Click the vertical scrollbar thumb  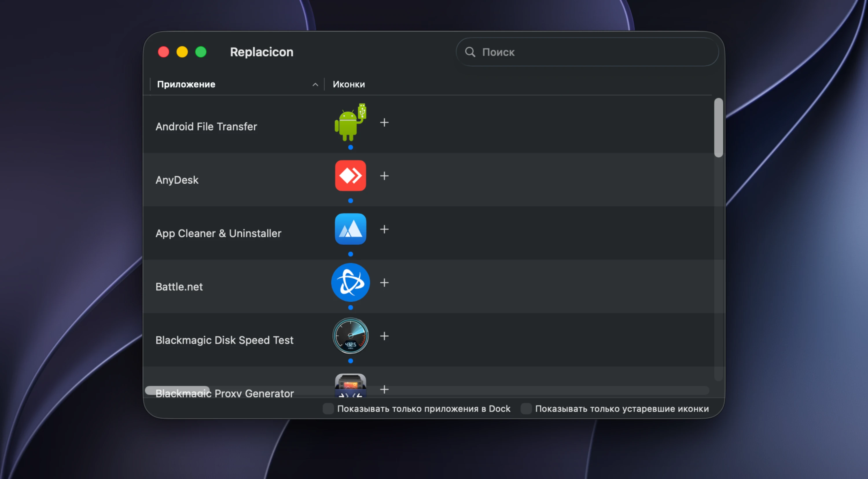(718, 127)
